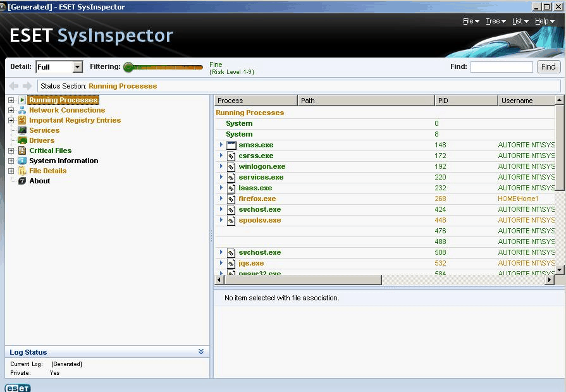Expand the Network Connections tree node
This screenshot has height=392, width=566.
tap(11, 110)
